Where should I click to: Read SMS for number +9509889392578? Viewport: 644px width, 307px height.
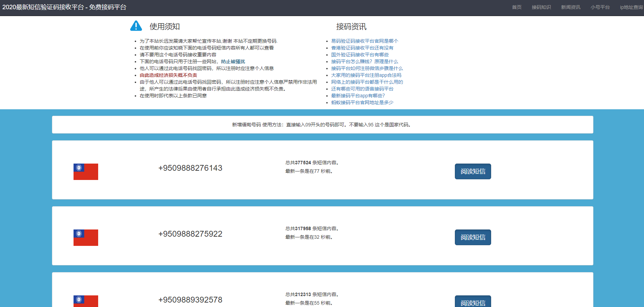pyautogui.click(x=473, y=301)
